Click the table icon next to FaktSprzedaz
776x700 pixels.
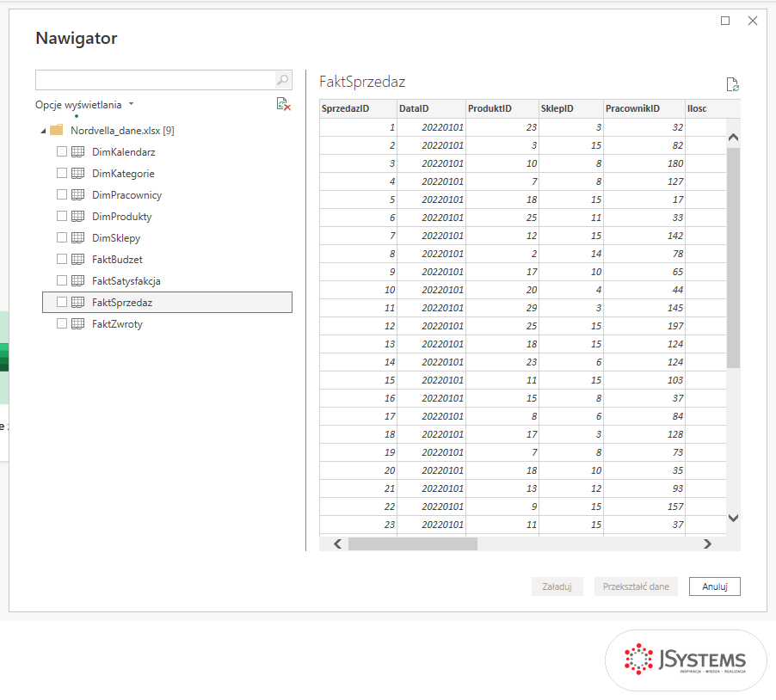click(x=77, y=302)
